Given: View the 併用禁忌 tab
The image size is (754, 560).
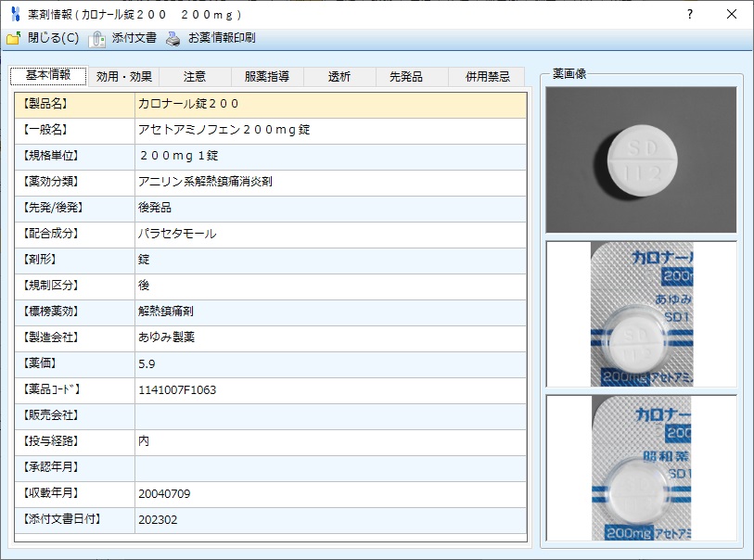Looking at the screenshot, I should (487, 77).
